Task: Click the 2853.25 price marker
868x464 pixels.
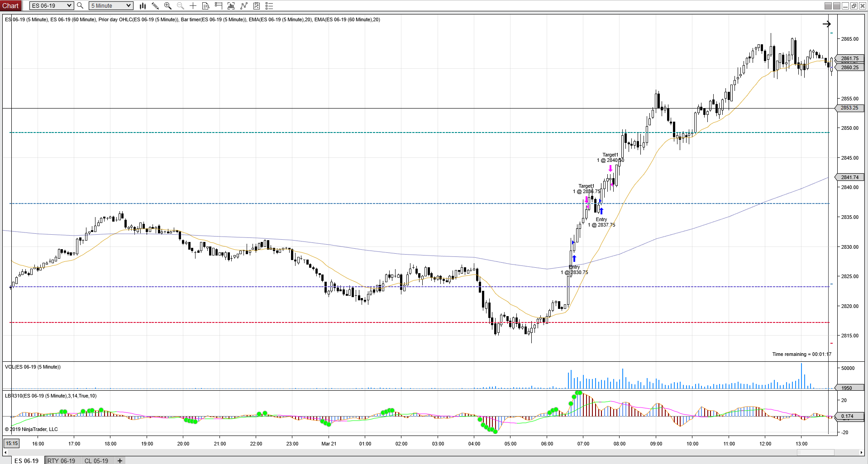Action: coord(849,108)
